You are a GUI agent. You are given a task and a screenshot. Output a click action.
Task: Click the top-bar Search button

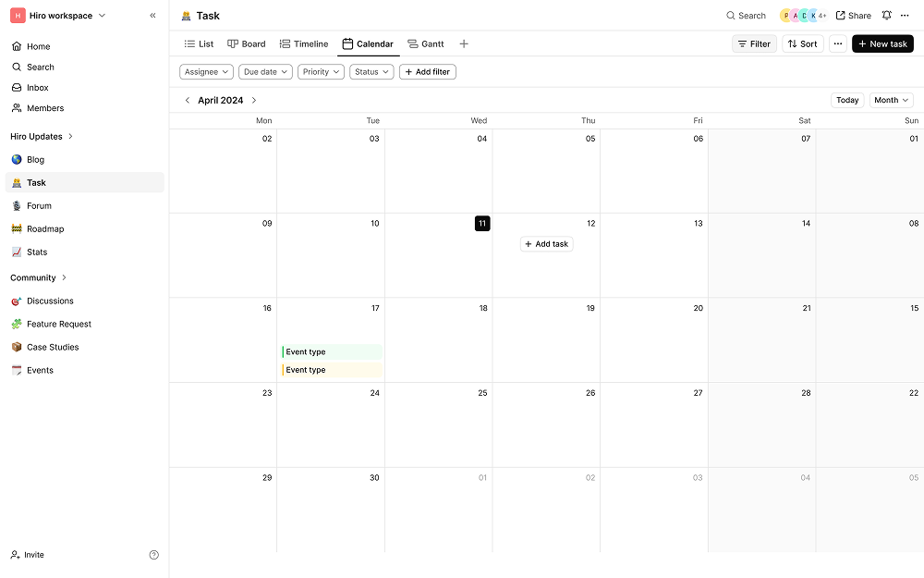[746, 16]
